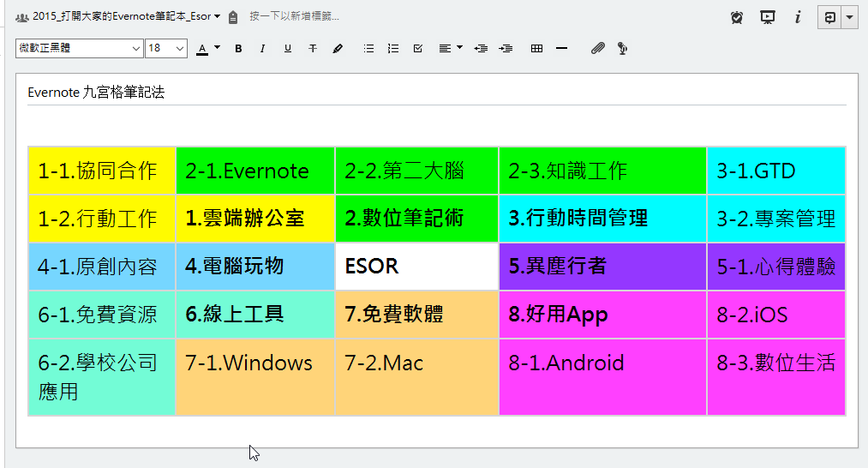Viewport: 868px width, 468px height.
Task: Click the note title Evernote 九宮格筆記法
Action: 96,92
